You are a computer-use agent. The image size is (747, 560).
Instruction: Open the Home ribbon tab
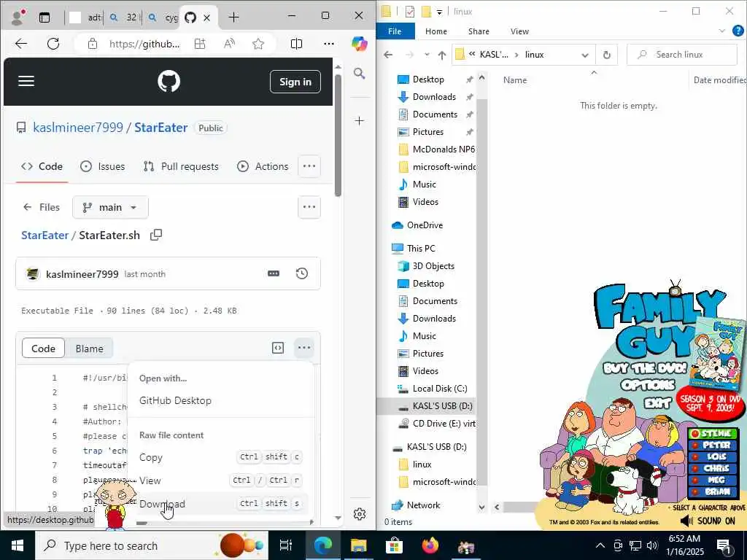click(436, 31)
